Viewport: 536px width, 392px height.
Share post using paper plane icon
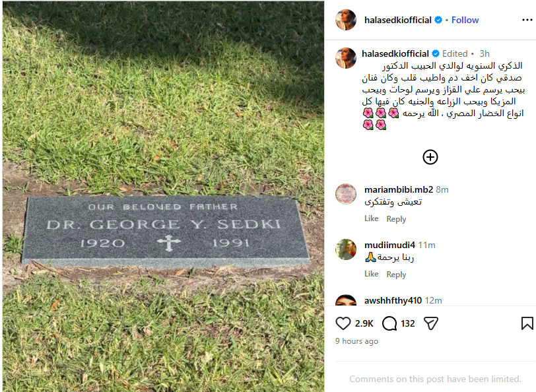(x=430, y=323)
